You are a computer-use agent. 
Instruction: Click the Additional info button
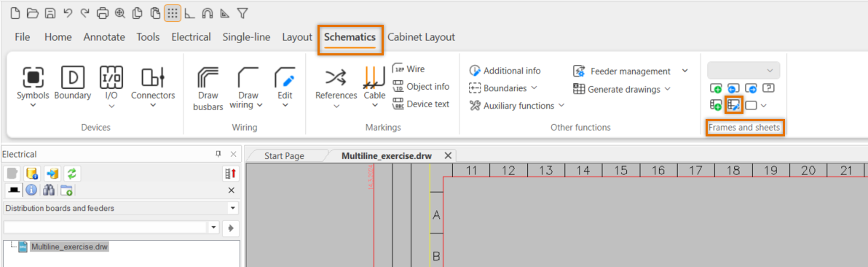click(505, 71)
